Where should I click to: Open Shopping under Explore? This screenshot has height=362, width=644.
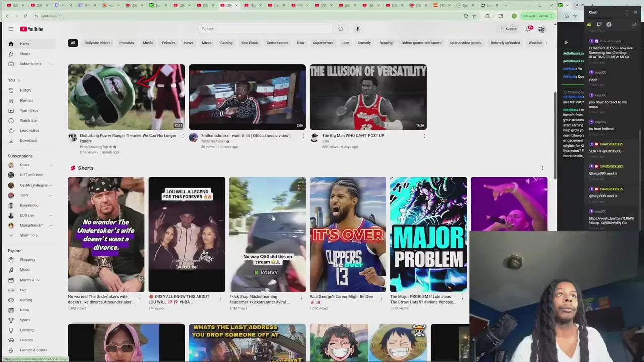pyautogui.click(x=32, y=260)
